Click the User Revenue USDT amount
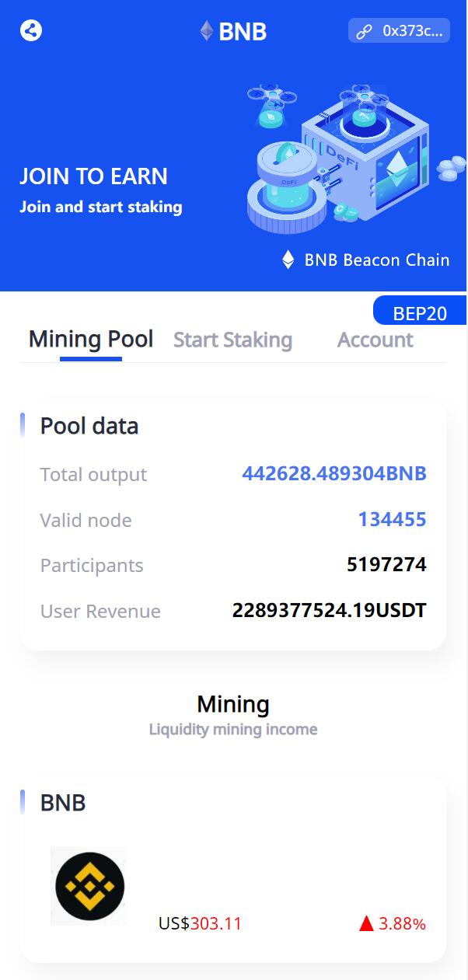This screenshot has height=980, width=468. pos(329,610)
